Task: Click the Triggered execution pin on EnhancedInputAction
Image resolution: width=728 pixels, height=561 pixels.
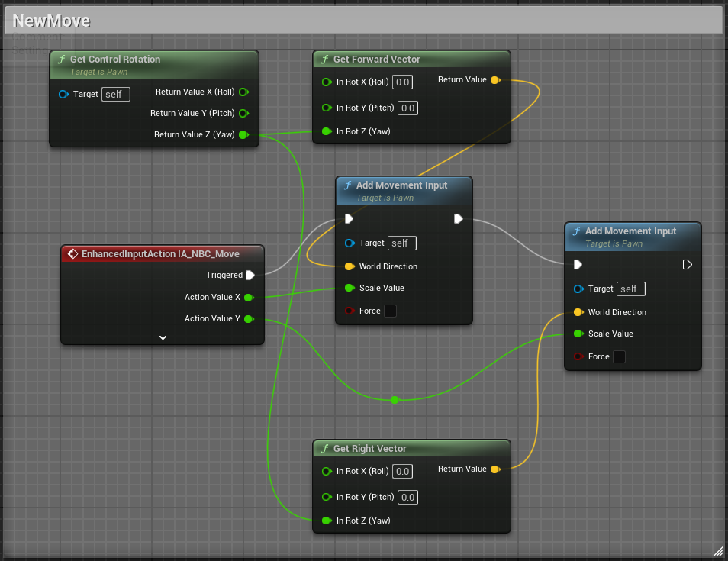Action: (x=250, y=275)
